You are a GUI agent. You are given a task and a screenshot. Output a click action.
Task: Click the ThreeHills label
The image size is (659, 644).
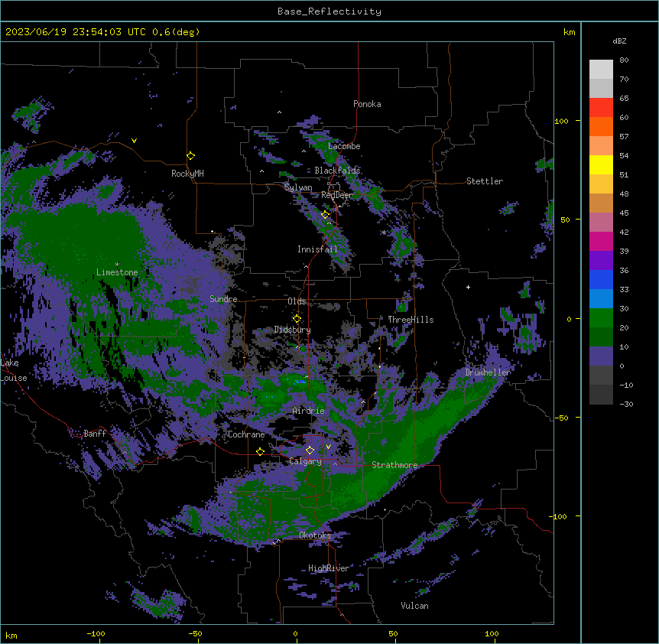(x=411, y=320)
